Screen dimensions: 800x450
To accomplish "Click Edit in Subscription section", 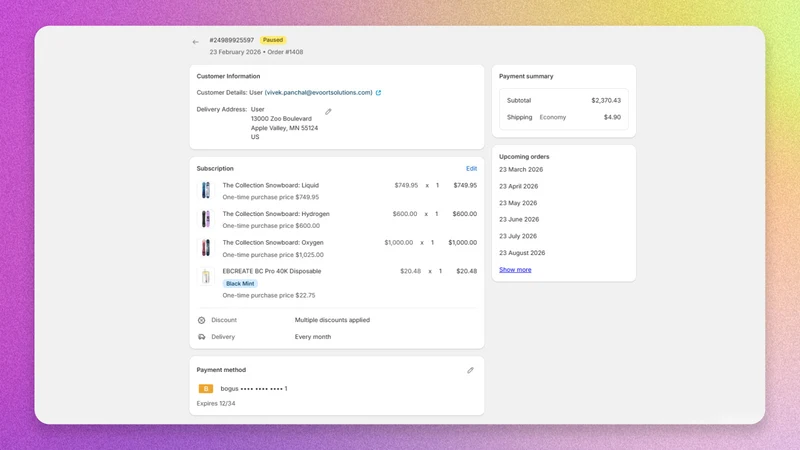I will pyautogui.click(x=471, y=168).
